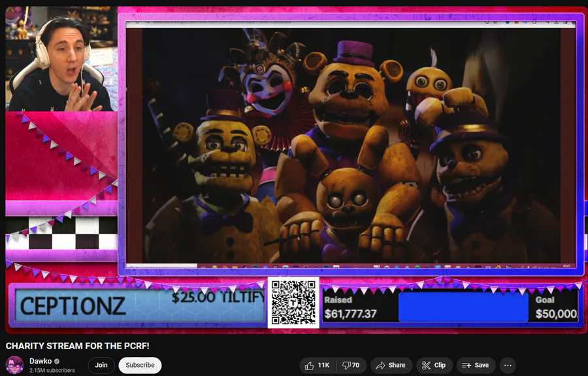Click the streamer webcam feed

click(x=61, y=59)
